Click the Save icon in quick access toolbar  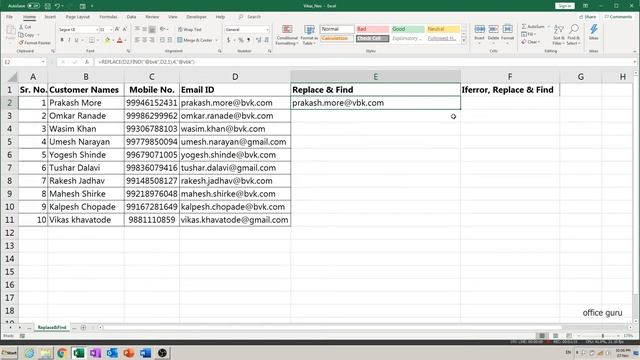point(47,6)
